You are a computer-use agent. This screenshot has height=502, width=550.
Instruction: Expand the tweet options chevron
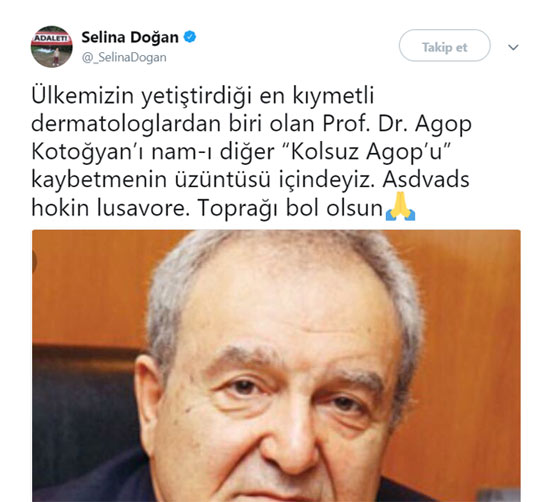click(513, 47)
